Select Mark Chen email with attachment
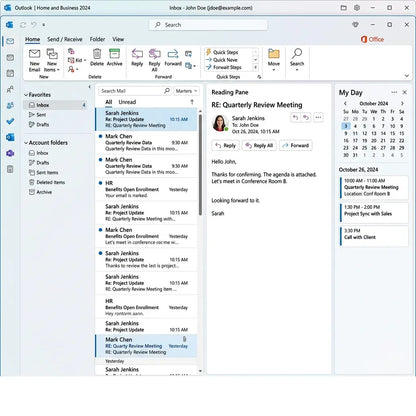Image resolution: width=416 pixels, height=416 pixels. pos(146,346)
